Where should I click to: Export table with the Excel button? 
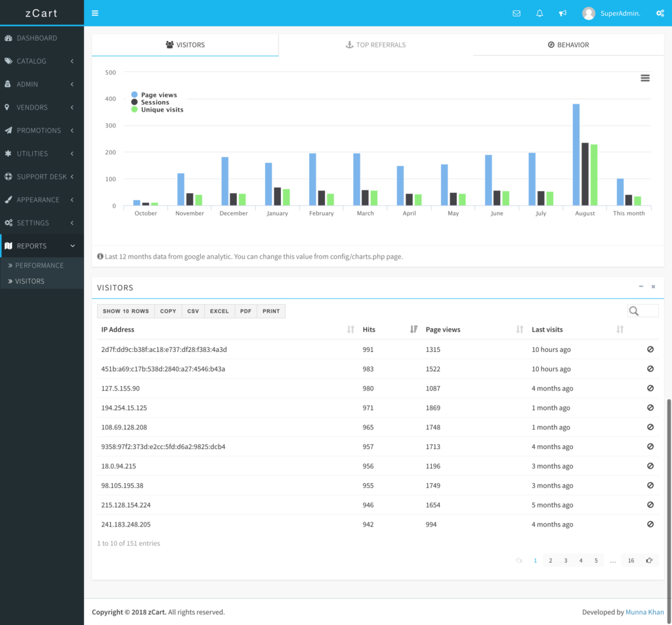219,311
